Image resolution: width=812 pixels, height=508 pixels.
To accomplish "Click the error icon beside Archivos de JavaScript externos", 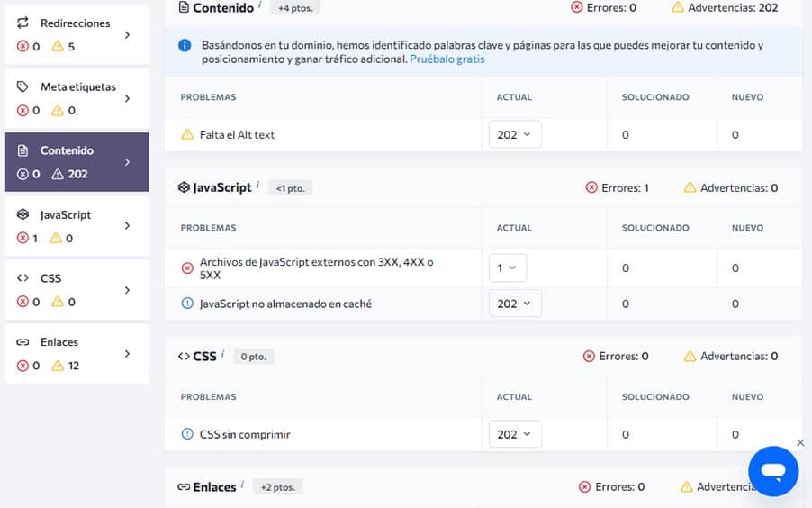I will click(x=187, y=268).
